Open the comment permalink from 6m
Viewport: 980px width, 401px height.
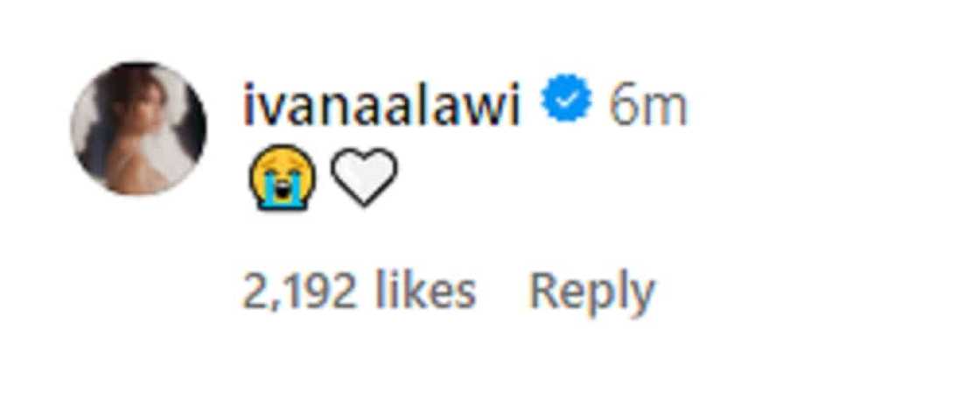[x=648, y=107]
